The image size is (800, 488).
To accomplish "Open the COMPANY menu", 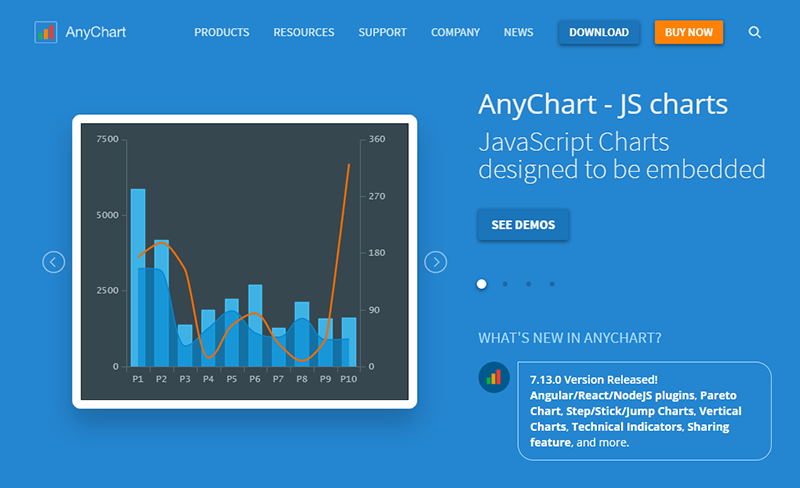I will (455, 32).
